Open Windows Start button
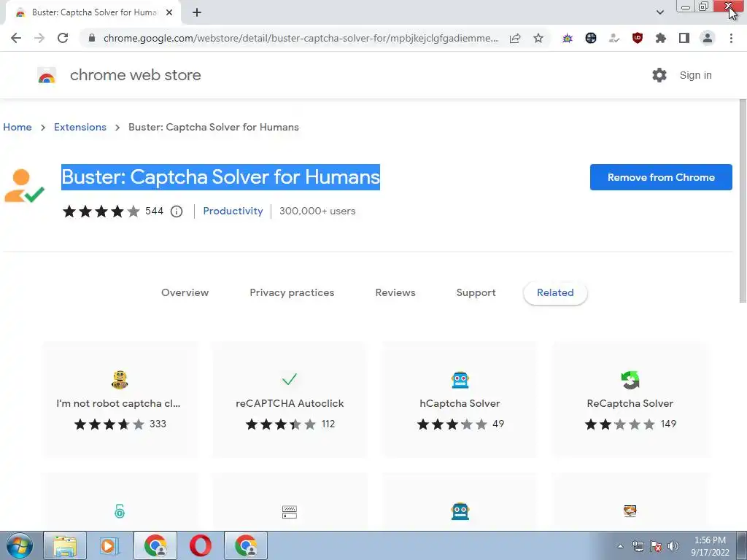This screenshot has width=747, height=560. [x=20, y=545]
